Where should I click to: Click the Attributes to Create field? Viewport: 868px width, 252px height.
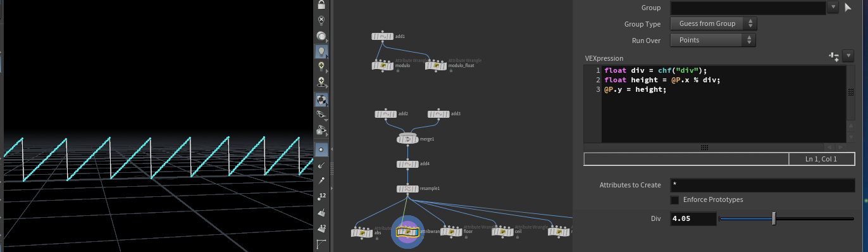pos(763,185)
